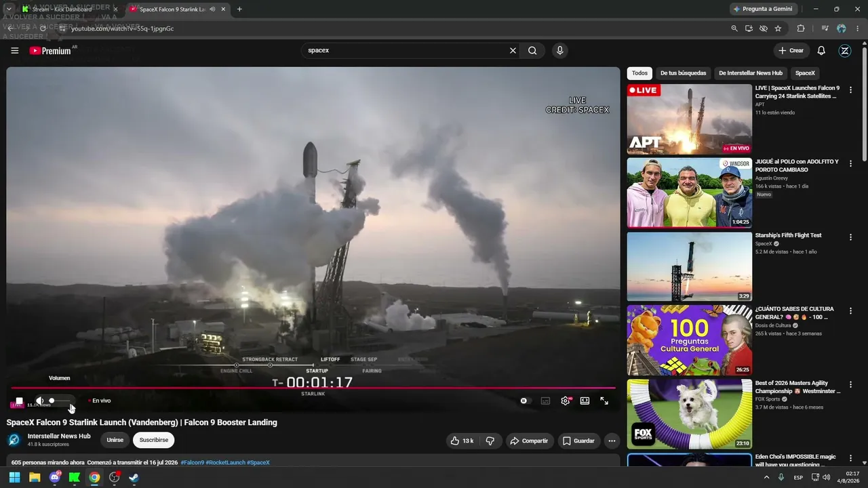Reload the page in Chrome
Viewport: 868px width, 488px height.
coord(43,28)
